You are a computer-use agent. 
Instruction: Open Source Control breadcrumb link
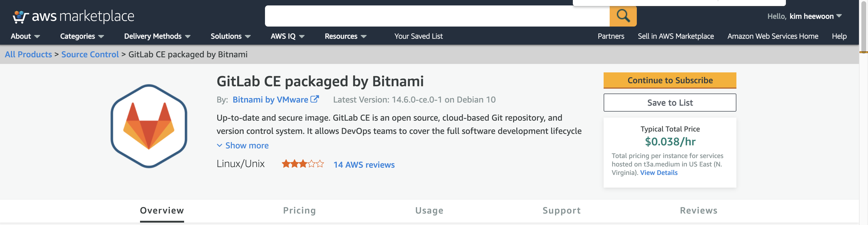(90, 55)
